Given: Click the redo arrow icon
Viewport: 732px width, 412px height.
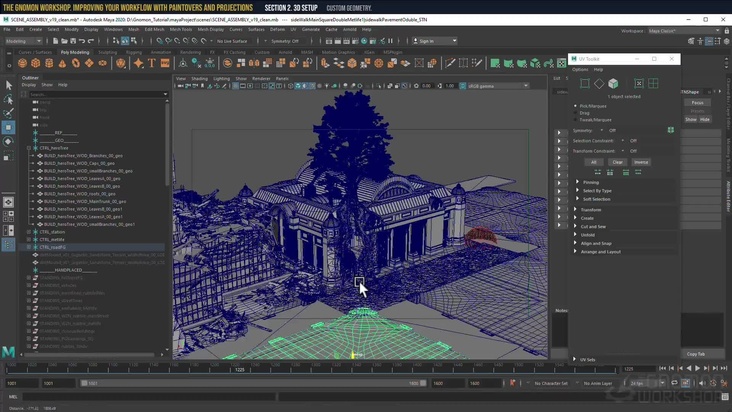Looking at the screenshot, I should [x=91, y=41].
